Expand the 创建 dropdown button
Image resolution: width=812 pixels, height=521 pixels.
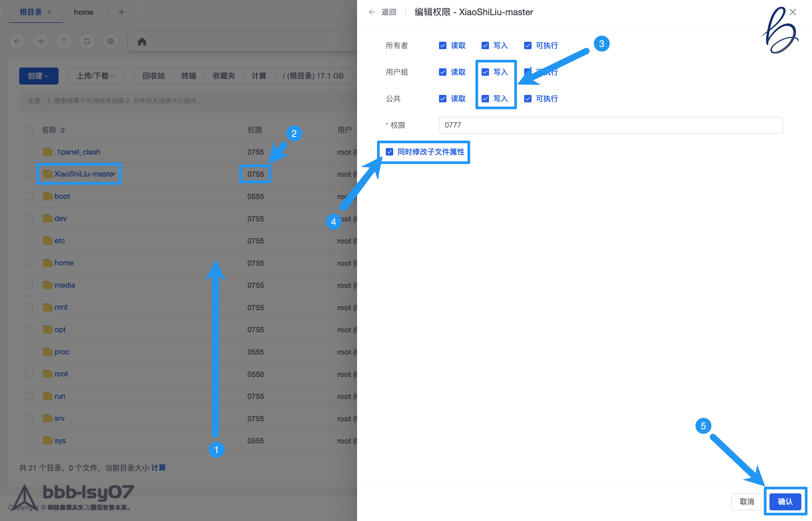coord(39,76)
